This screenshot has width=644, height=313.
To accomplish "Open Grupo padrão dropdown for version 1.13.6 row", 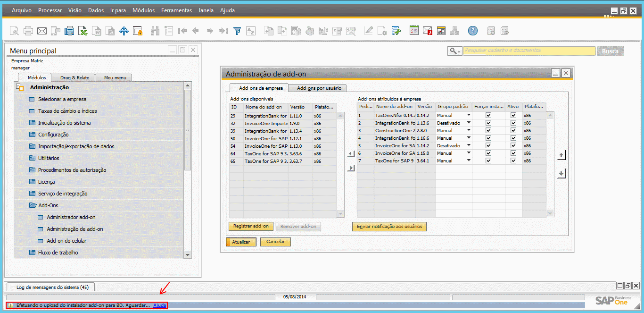I will click(x=469, y=123).
